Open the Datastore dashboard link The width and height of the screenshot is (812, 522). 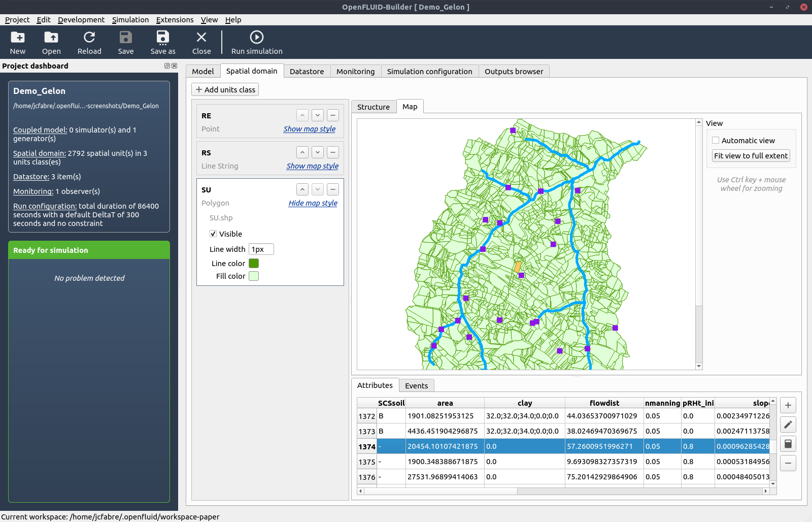point(31,177)
